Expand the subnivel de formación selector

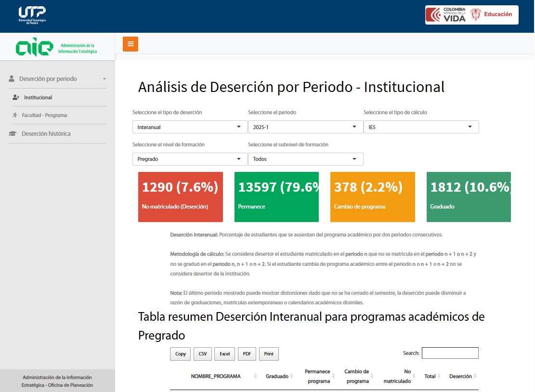305,159
